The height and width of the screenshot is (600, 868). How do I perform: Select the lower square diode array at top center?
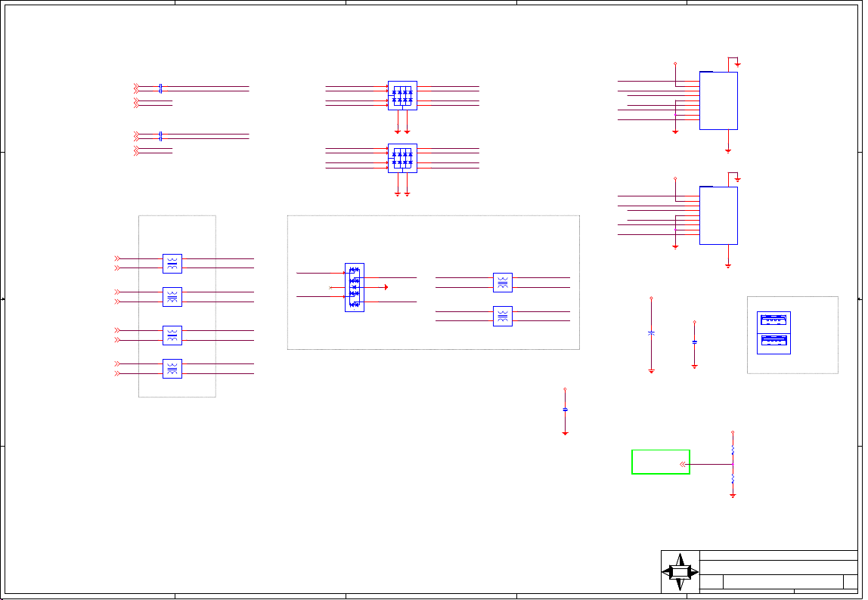(402, 158)
